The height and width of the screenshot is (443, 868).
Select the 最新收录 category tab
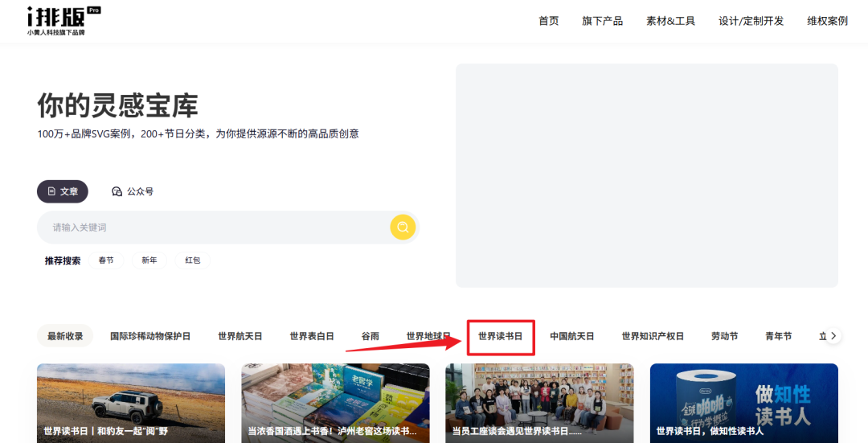pos(65,336)
